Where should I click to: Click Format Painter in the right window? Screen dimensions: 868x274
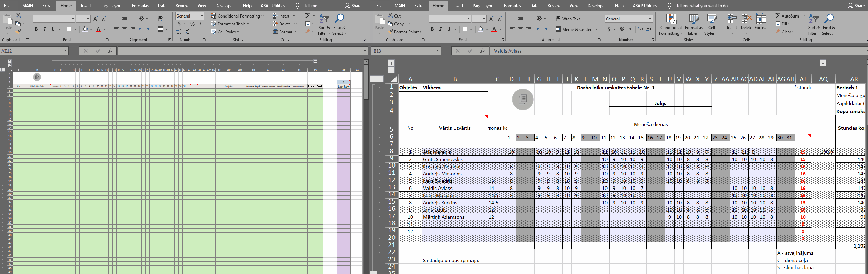[405, 32]
